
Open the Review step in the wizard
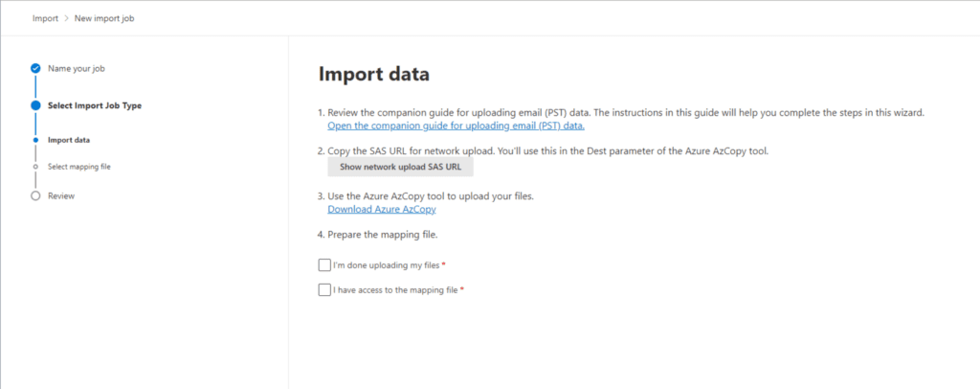tap(61, 195)
